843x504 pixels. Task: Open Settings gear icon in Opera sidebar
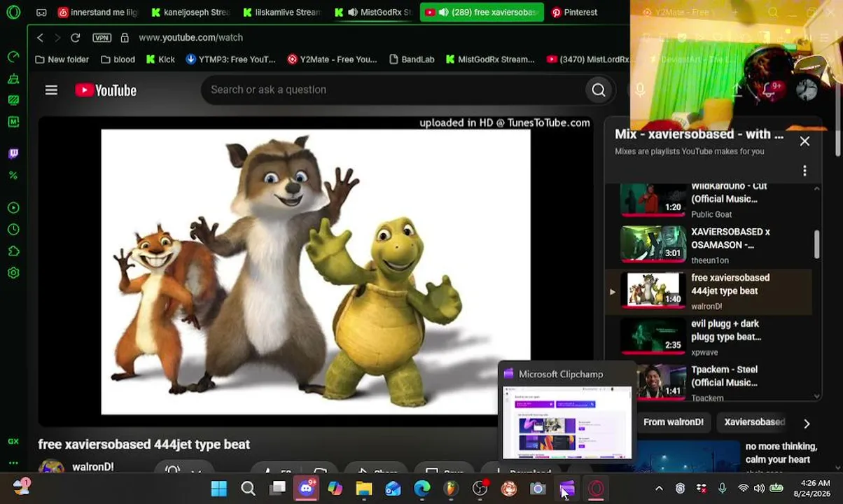pyautogui.click(x=13, y=273)
